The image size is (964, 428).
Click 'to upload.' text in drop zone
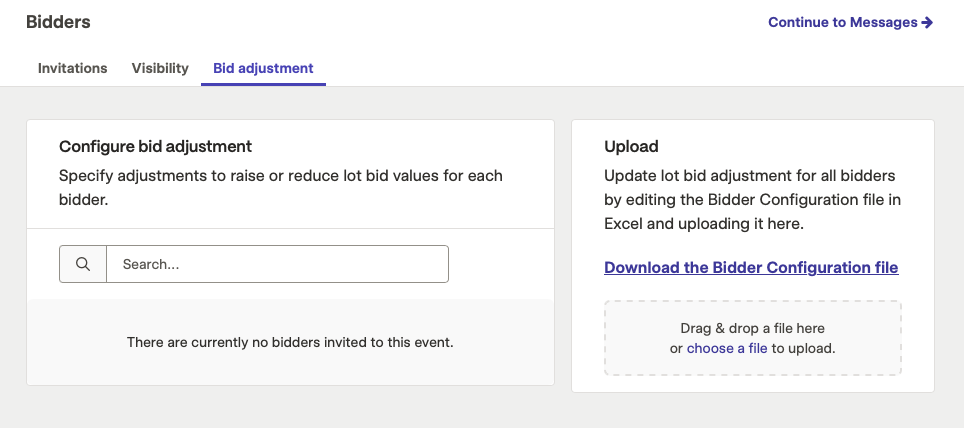click(x=804, y=349)
